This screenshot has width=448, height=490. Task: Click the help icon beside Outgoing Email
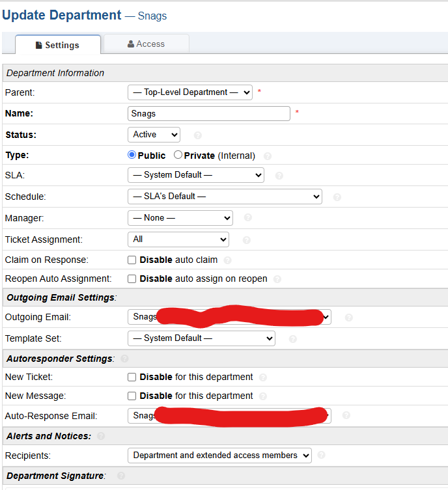coord(349,318)
